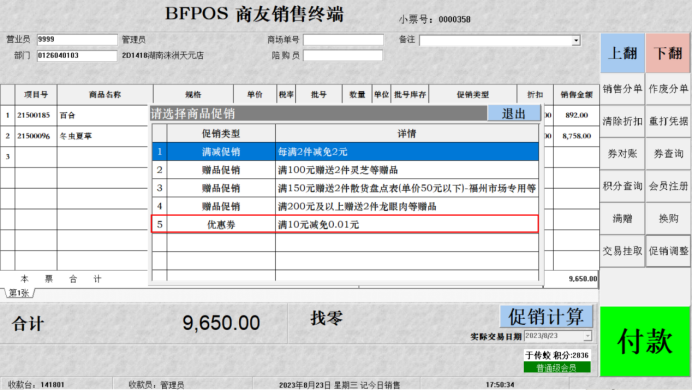
Task: Click the green 付款 payment button
Action: point(645,341)
